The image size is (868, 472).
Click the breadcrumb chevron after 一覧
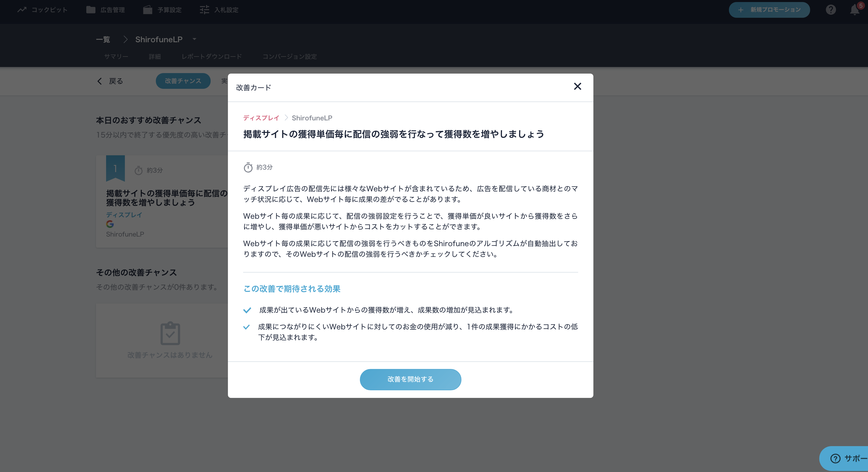(x=125, y=39)
